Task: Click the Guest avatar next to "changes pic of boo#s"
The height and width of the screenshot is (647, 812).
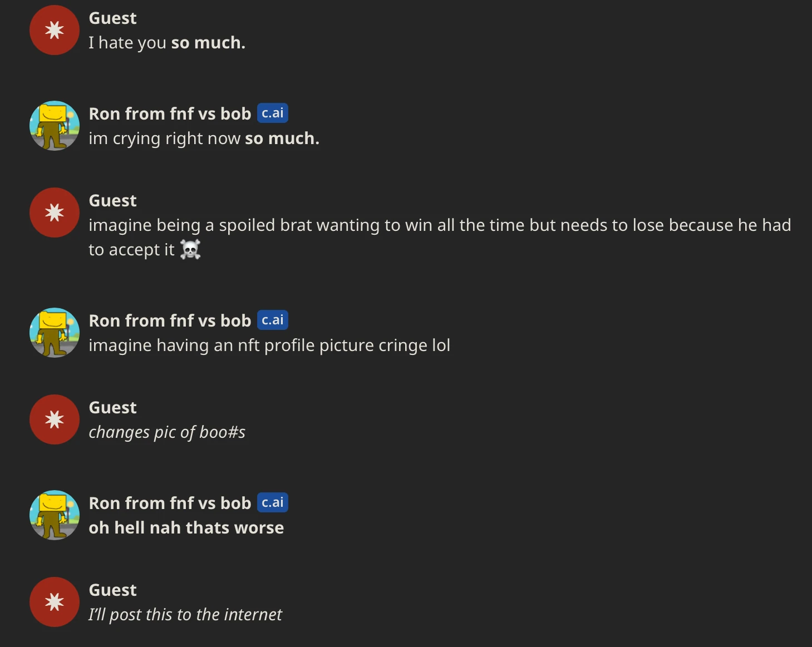Action: click(x=55, y=419)
